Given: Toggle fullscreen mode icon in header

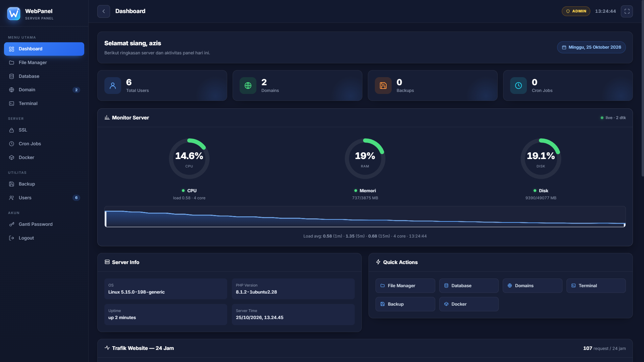Looking at the screenshot, I should (627, 11).
